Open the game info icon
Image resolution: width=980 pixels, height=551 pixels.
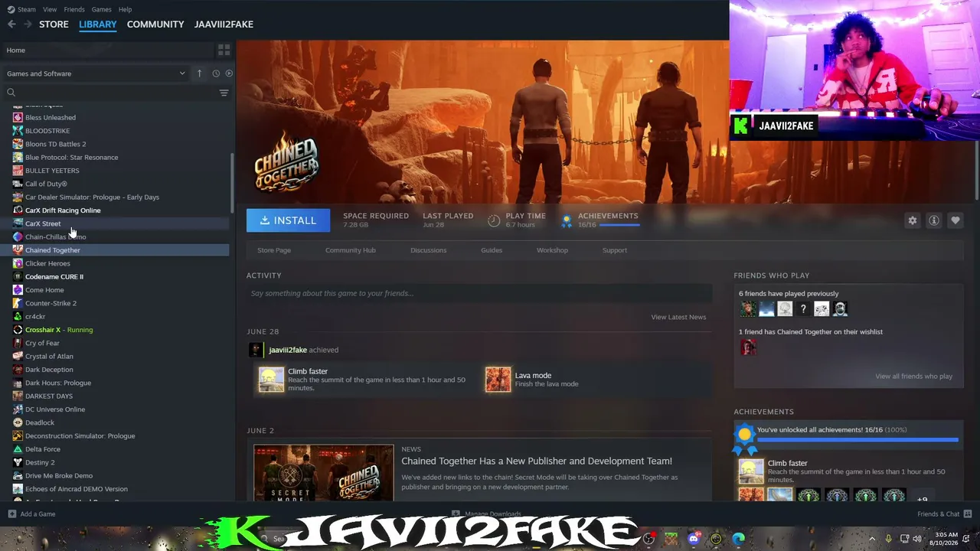[933, 220]
